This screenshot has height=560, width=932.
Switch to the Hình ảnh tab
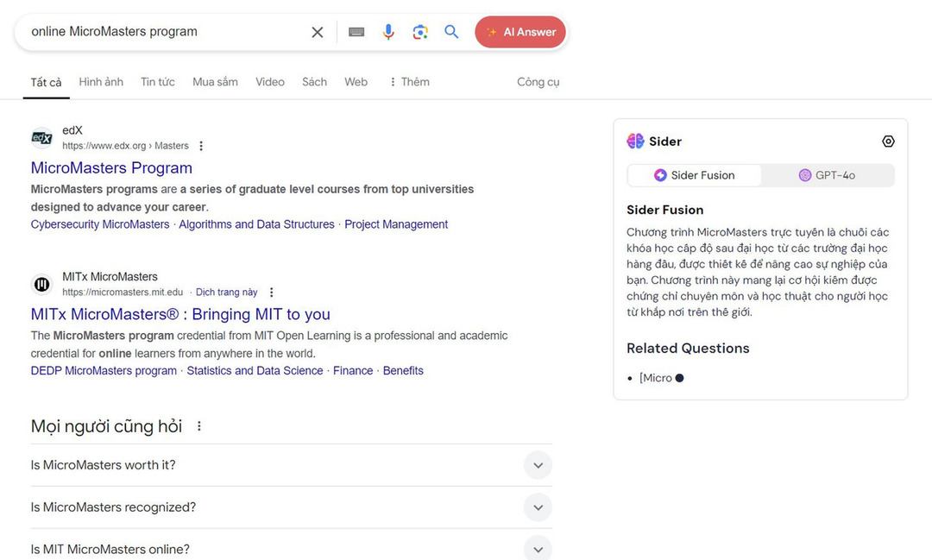pyautogui.click(x=101, y=82)
